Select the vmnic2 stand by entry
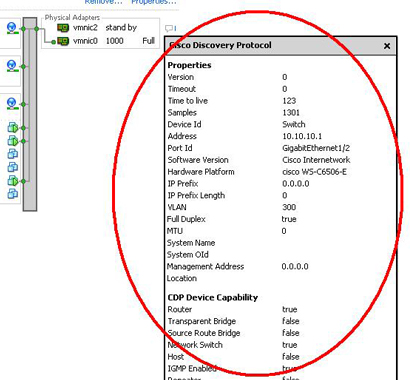The height and width of the screenshot is (380, 410). 97,28
